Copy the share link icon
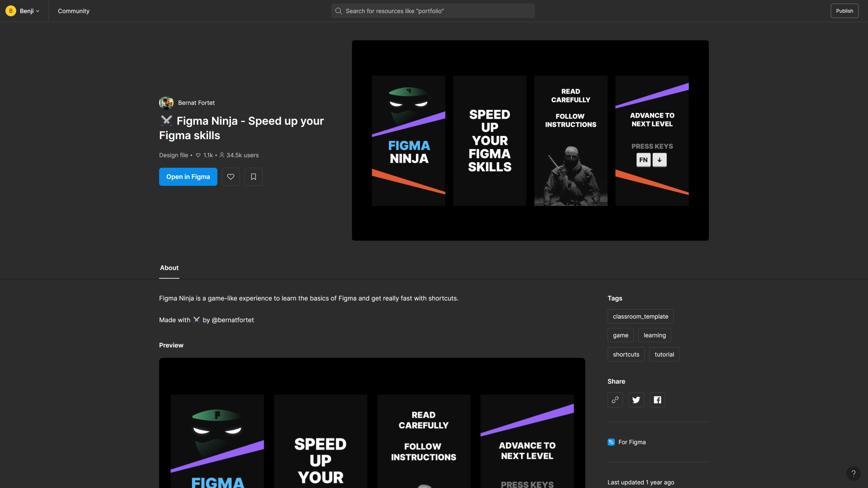Image resolution: width=868 pixels, height=488 pixels. click(615, 400)
